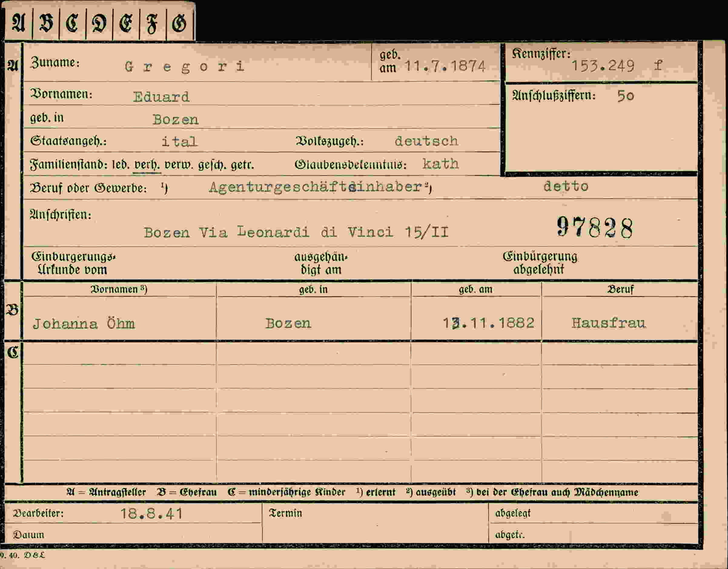The width and height of the screenshot is (728, 569).
Task: Click the Volkszugeh. value "deutsch"
Action: [426, 141]
